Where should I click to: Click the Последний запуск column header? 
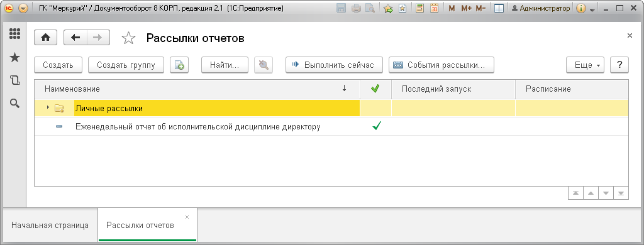click(x=453, y=89)
